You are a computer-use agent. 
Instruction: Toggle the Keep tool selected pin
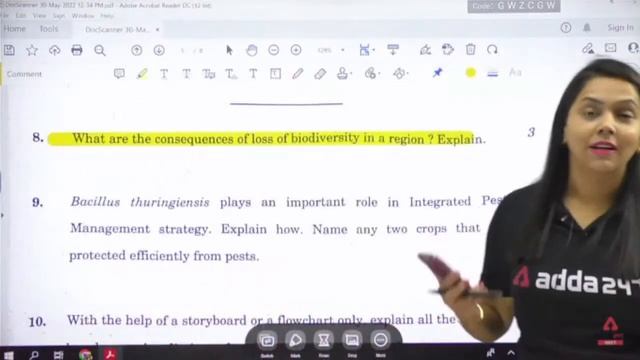coord(437,73)
